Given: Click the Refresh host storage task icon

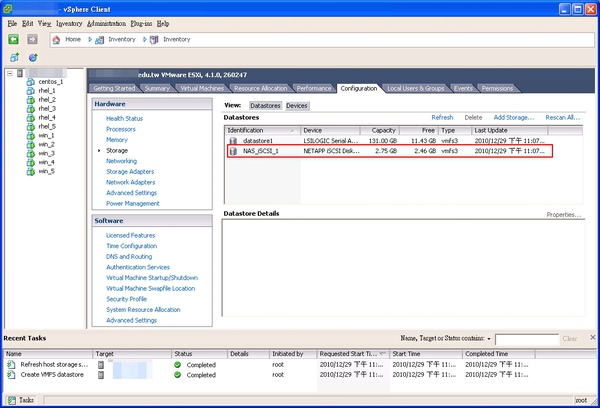Looking at the screenshot, I should click(x=11, y=364).
